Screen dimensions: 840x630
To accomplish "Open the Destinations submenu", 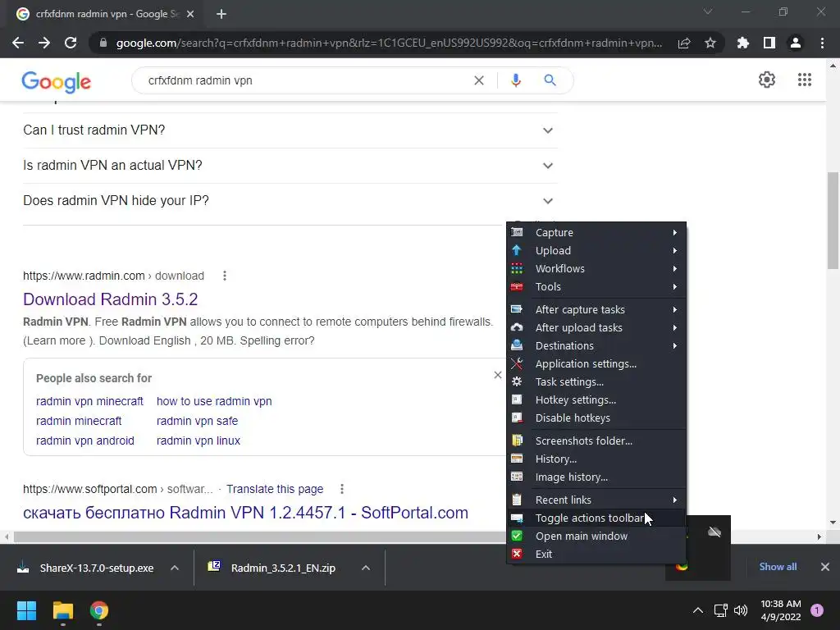I will [596, 346].
